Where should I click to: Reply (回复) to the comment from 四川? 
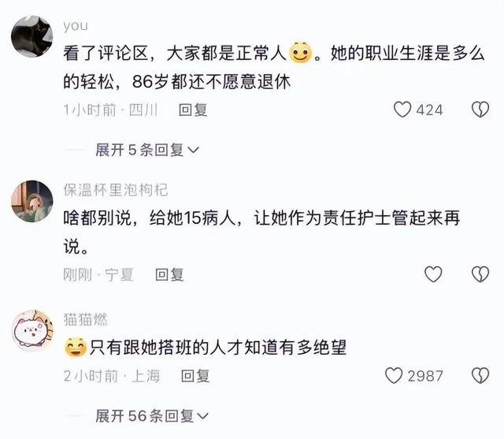click(x=193, y=110)
